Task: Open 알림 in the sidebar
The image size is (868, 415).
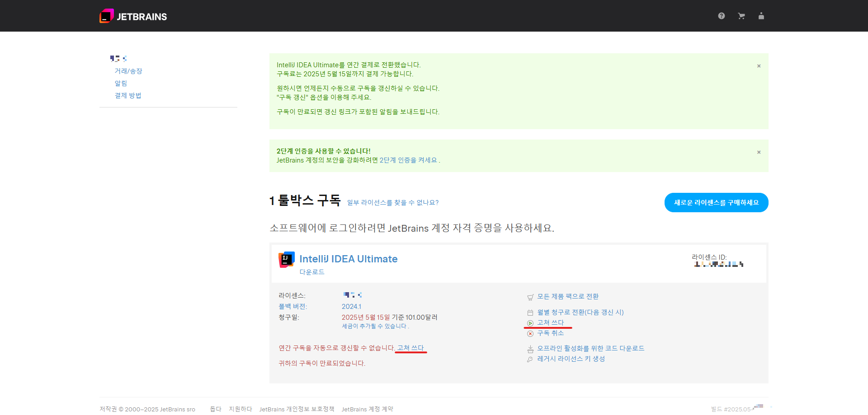Action: (121, 83)
